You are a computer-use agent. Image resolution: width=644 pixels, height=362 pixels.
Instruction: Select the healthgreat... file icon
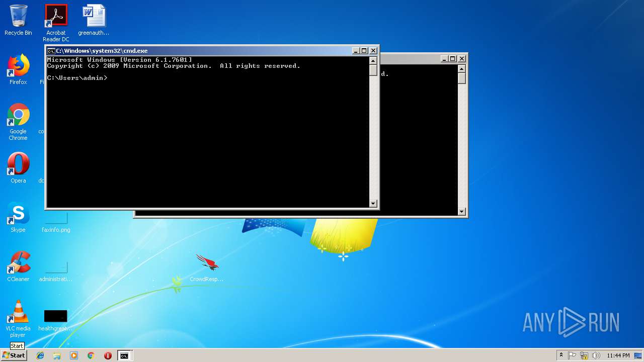[56, 321]
